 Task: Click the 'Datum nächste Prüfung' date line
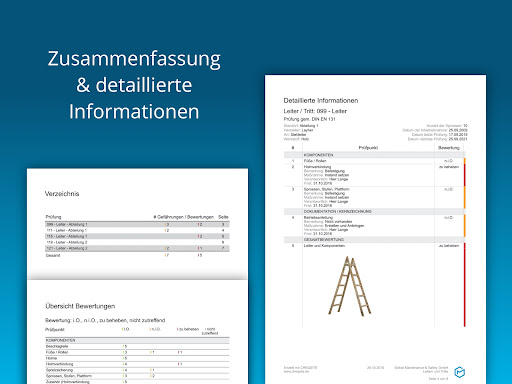[437, 139]
